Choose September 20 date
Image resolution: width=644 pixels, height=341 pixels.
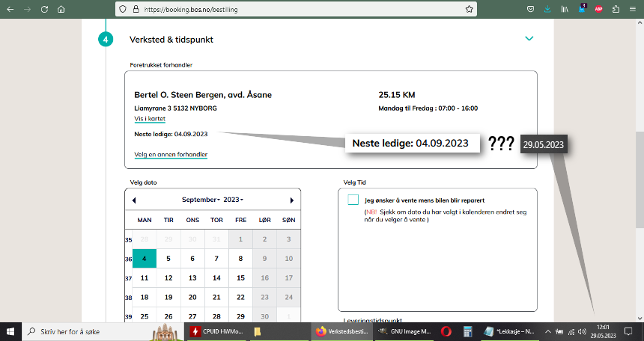click(x=192, y=297)
